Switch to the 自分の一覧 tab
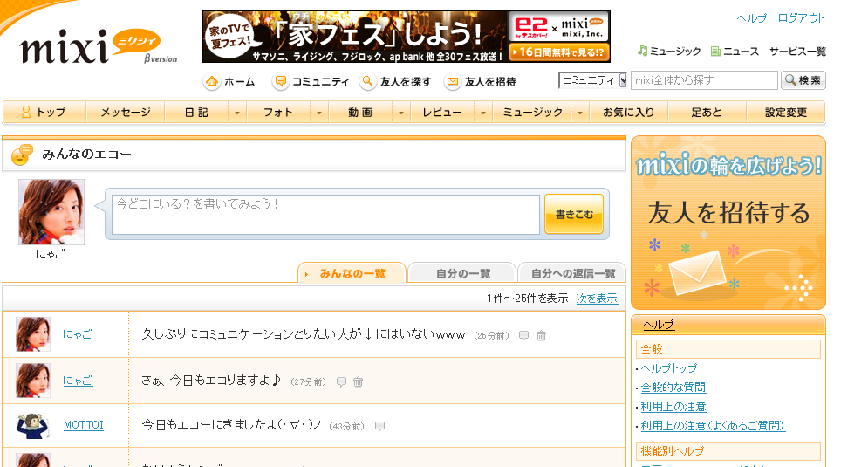This screenshot has height=467, width=868. (462, 273)
